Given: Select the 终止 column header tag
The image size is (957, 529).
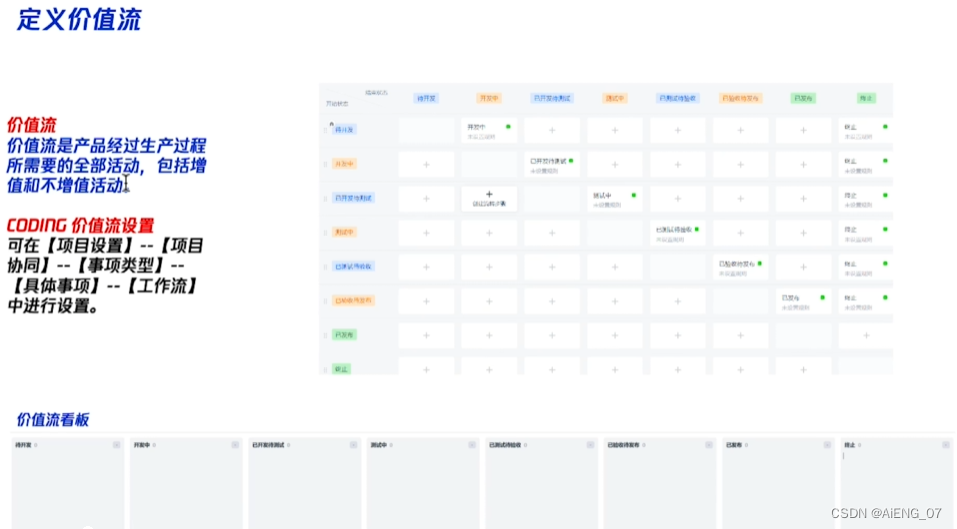Looking at the screenshot, I should click(866, 98).
